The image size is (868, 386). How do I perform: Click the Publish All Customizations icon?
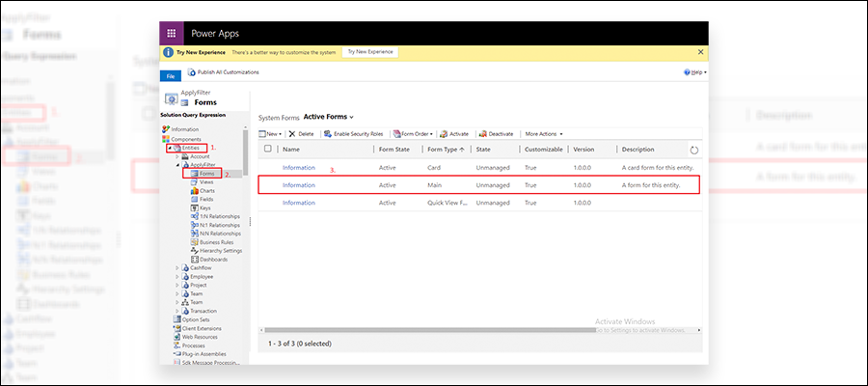click(191, 72)
